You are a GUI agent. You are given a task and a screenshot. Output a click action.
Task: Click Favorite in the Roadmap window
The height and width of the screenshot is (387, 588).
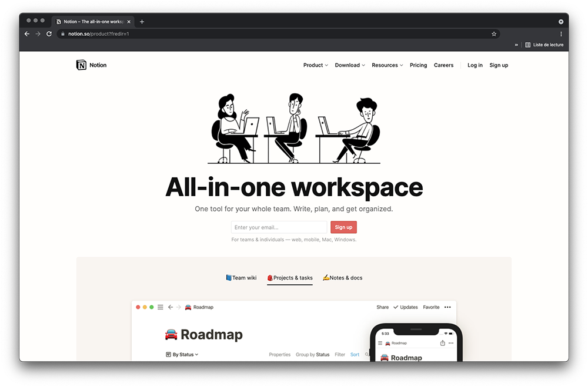pos(431,307)
